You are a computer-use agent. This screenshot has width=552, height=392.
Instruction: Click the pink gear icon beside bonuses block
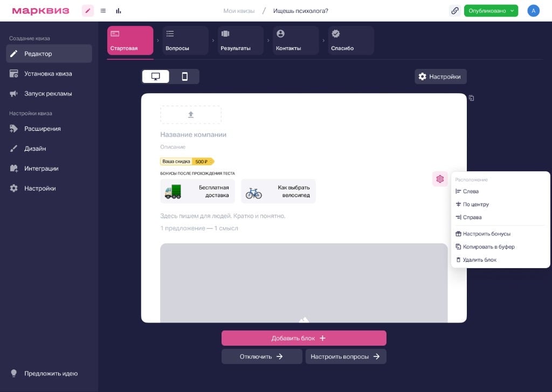point(440,179)
